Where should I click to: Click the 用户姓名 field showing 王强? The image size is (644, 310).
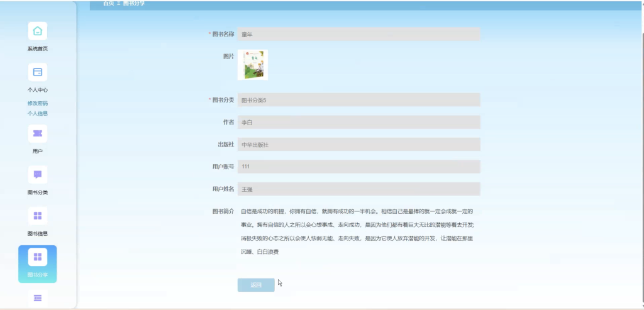[x=358, y=189]
